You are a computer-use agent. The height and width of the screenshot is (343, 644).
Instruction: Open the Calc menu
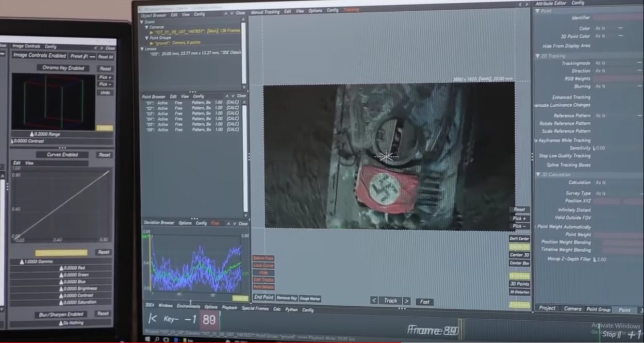click(x=277, y=309)
